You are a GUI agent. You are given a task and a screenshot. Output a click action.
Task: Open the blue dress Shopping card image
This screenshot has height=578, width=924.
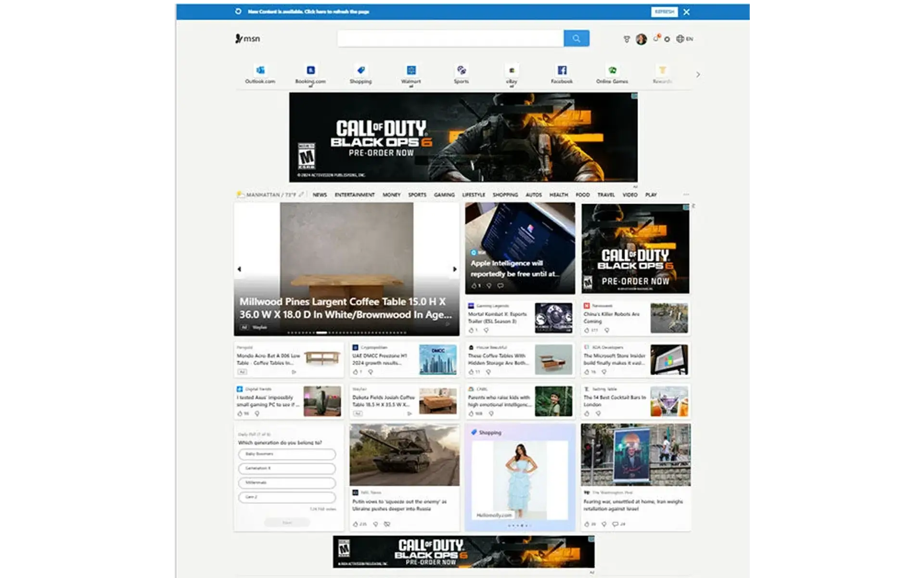click(520, 480)
